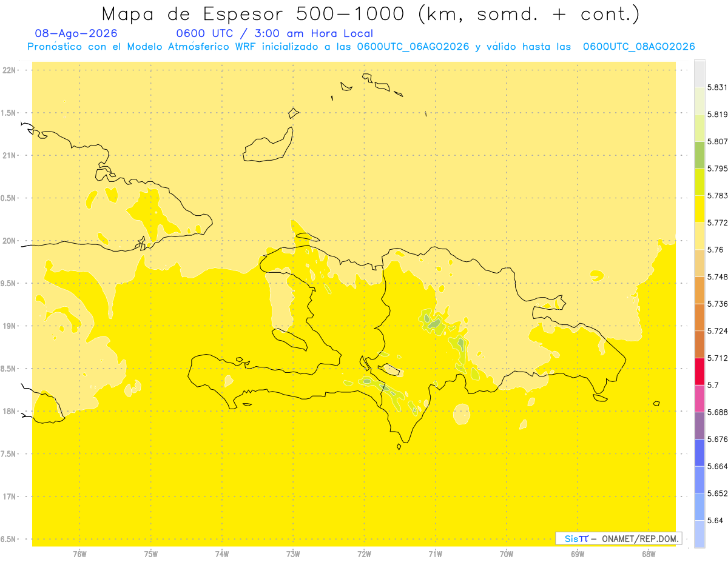Click the 76W longitude label

click(79, 554)
